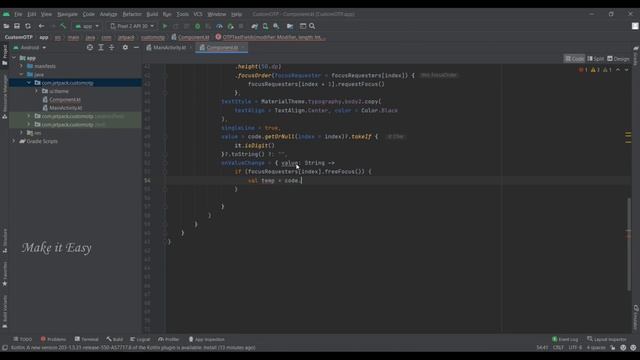Switch editor to Code view

[x=574, y=59]
